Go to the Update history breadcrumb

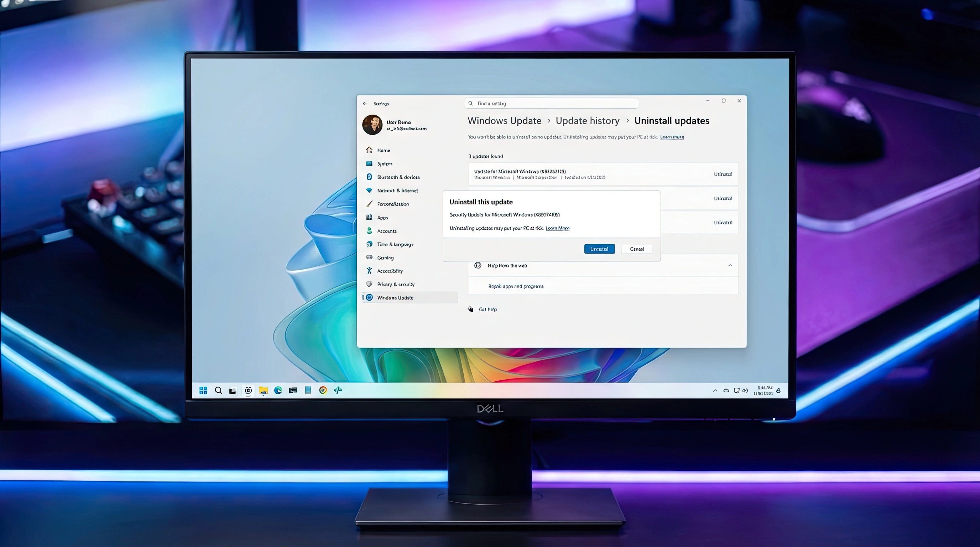(x=587, y=121)
